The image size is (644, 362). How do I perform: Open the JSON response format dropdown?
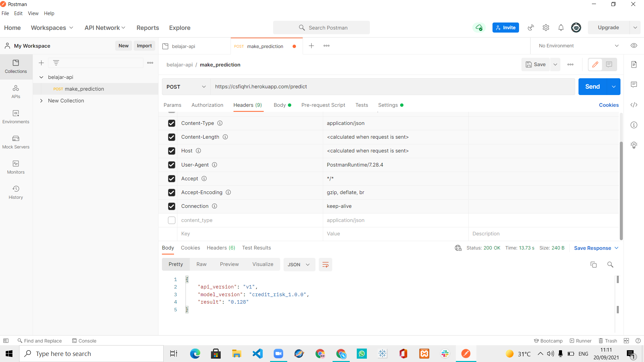299,265
